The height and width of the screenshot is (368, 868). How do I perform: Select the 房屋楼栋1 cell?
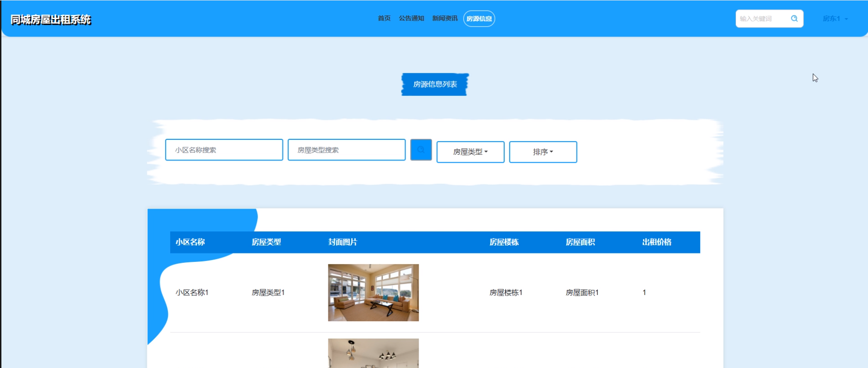pos(506,293)
